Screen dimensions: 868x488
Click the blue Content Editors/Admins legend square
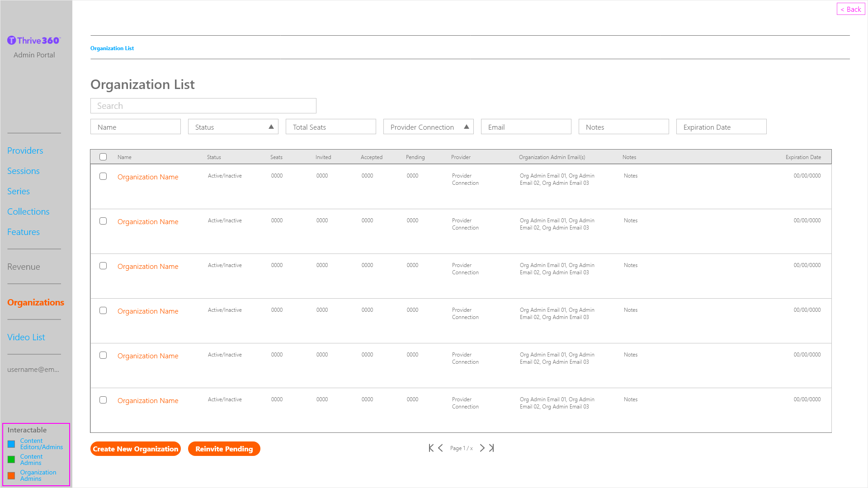(x=11, y=444)
